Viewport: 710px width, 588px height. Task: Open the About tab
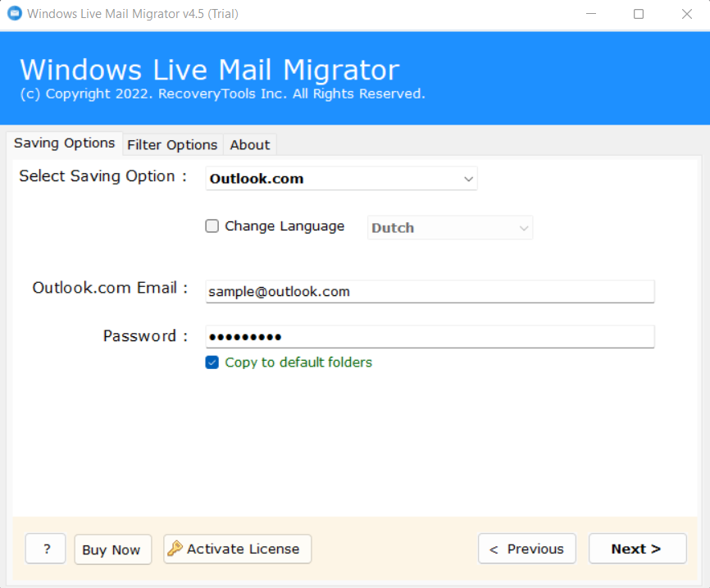(249, 145)
